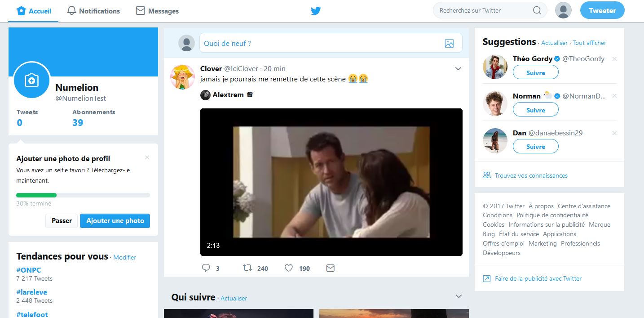Screen dimensions: 644x318
Task: Click Actualiser in Suggestions panel
Action: (554, 43)
